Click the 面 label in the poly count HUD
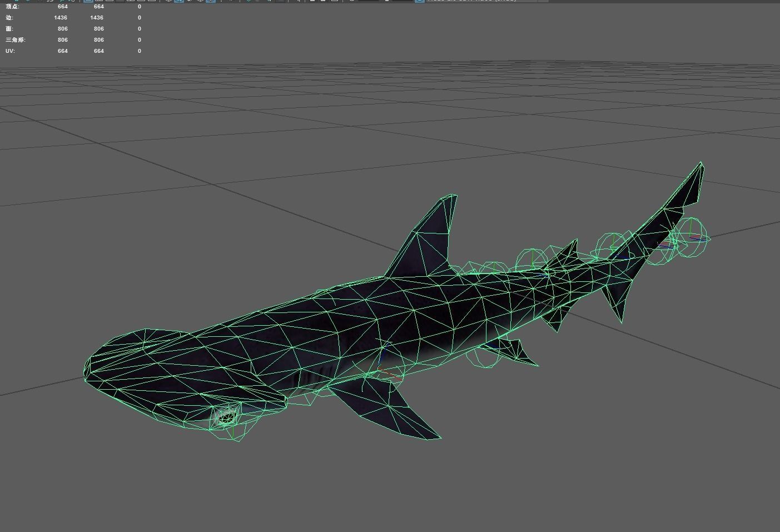The image size is (780, 532). point(9,29)
